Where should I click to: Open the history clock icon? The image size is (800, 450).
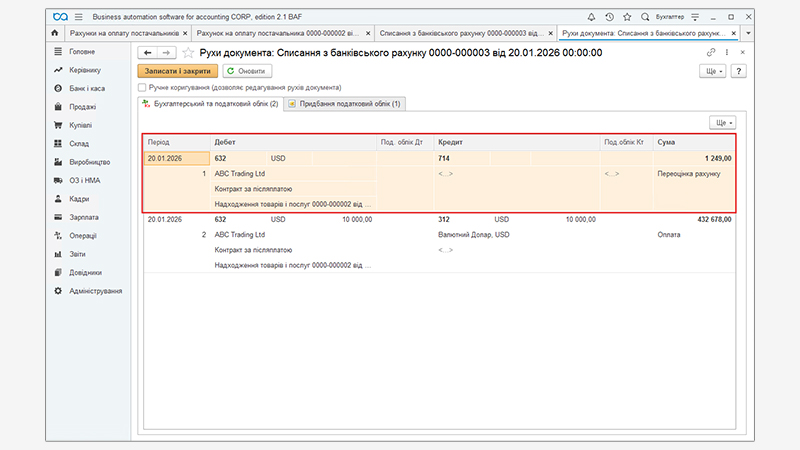[x=609, y=17]
